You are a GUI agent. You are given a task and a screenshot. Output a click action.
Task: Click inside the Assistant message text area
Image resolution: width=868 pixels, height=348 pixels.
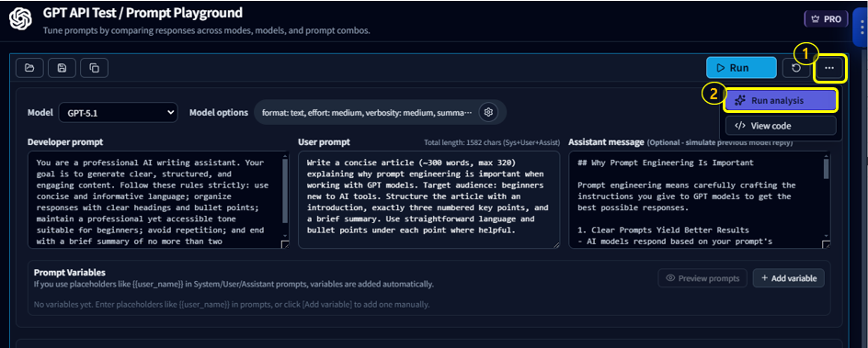click(700, 200)
